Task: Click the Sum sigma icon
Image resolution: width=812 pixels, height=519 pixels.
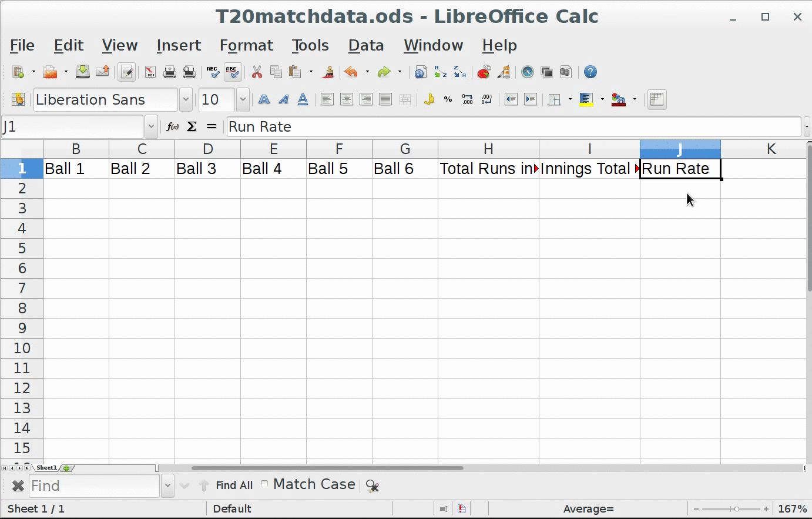Action: (x=192, y=127)
